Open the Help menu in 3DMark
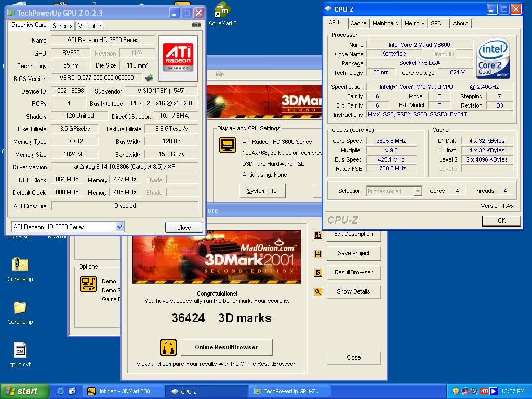 pyautogui.click(x=219, y=74)
